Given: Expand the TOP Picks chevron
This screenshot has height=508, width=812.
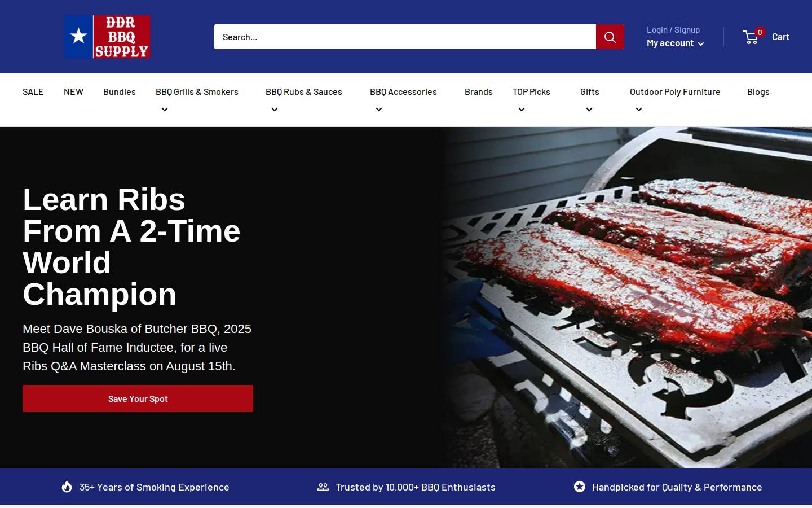Looking at the screenshot, I should click(522, 110).
